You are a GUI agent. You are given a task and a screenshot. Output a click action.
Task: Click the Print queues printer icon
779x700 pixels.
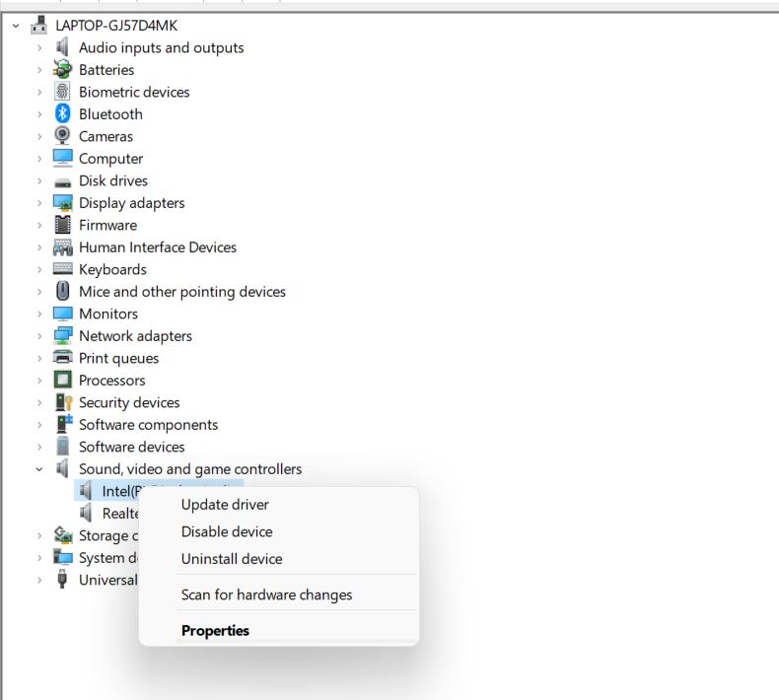point(62,358)
